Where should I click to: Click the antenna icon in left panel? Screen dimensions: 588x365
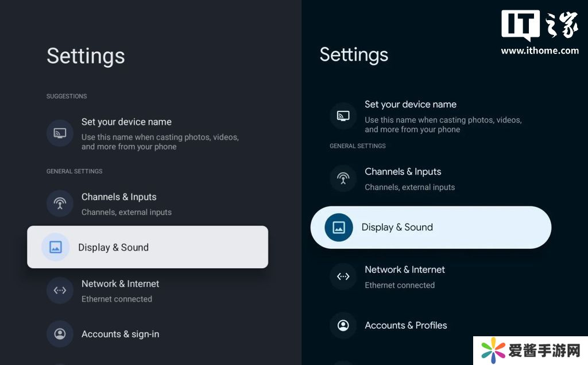60,203
